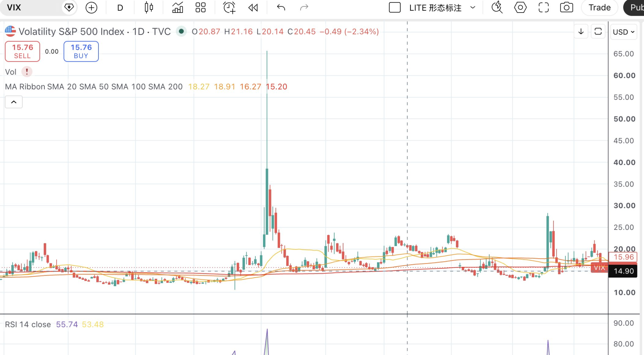Image resolution: width=644 pixels, height=355 pixels.
Task: Toggle the market status green dot
Action: tap(181, 31)
